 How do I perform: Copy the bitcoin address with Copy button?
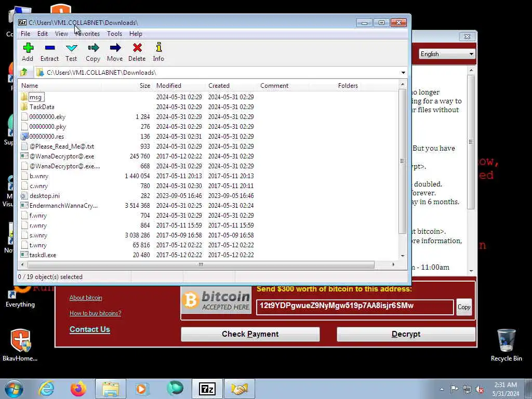464,307
